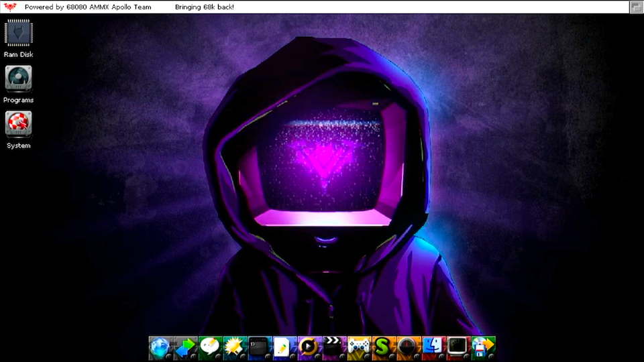Open the monitor screen dock icon
This screenshot has height=362, width=644.
459,348
